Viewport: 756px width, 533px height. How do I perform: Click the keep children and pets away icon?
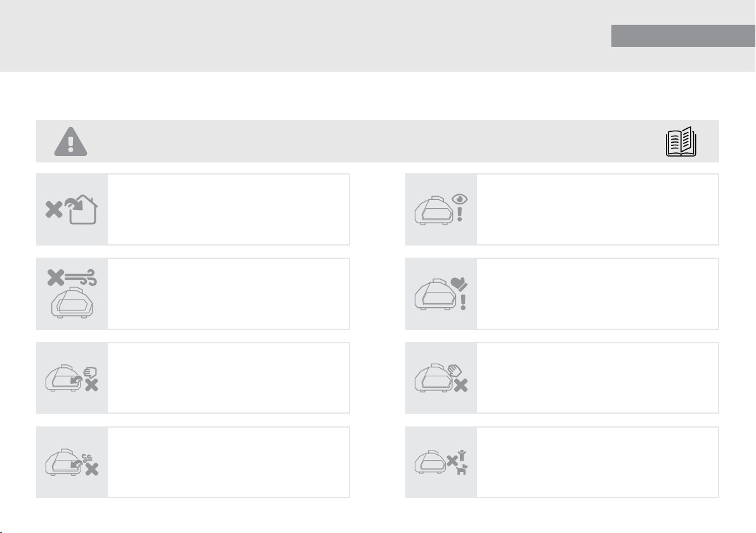coord(441,462)
